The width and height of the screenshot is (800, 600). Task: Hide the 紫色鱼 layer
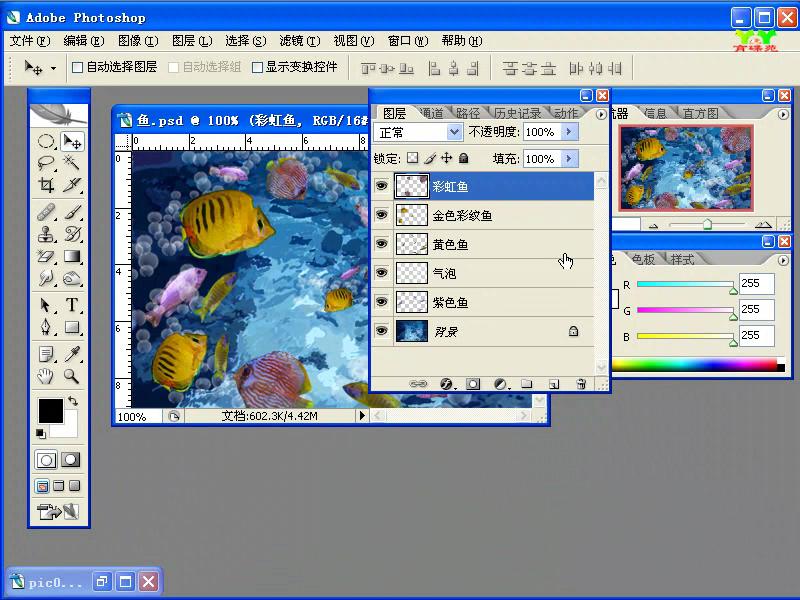[x=381, y=302]
